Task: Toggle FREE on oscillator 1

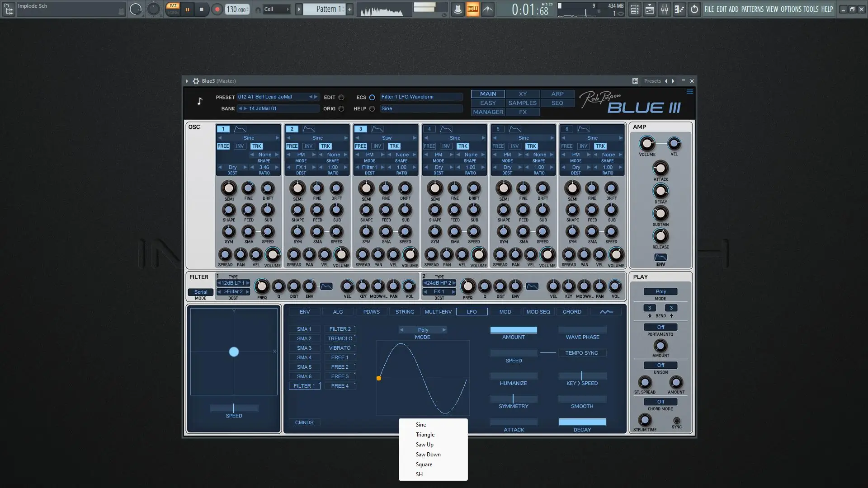Action: 223,146
